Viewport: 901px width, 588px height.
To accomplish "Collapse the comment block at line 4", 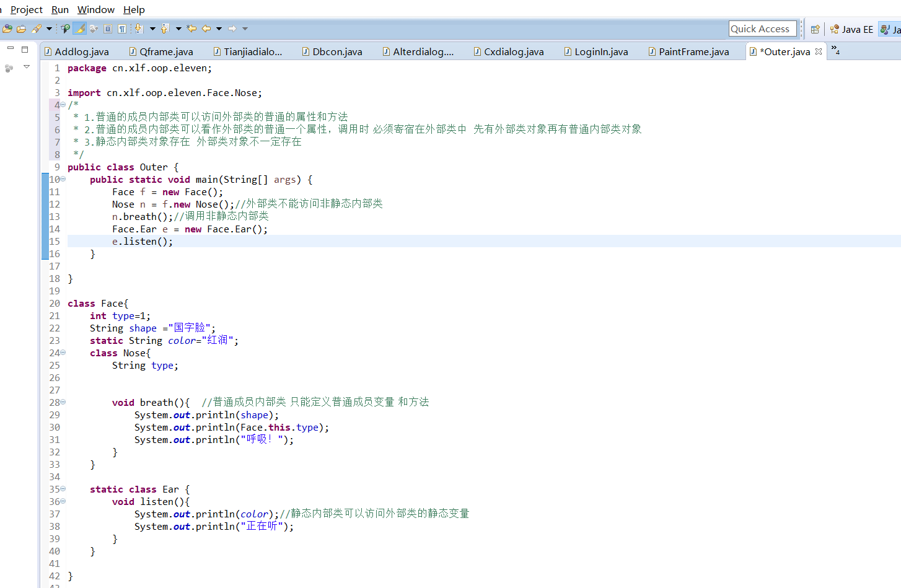I will [x=63, y=105].
